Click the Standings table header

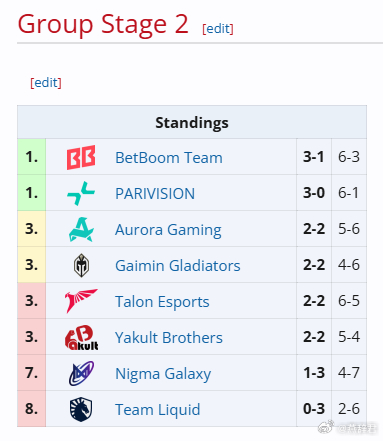(192, 122)
